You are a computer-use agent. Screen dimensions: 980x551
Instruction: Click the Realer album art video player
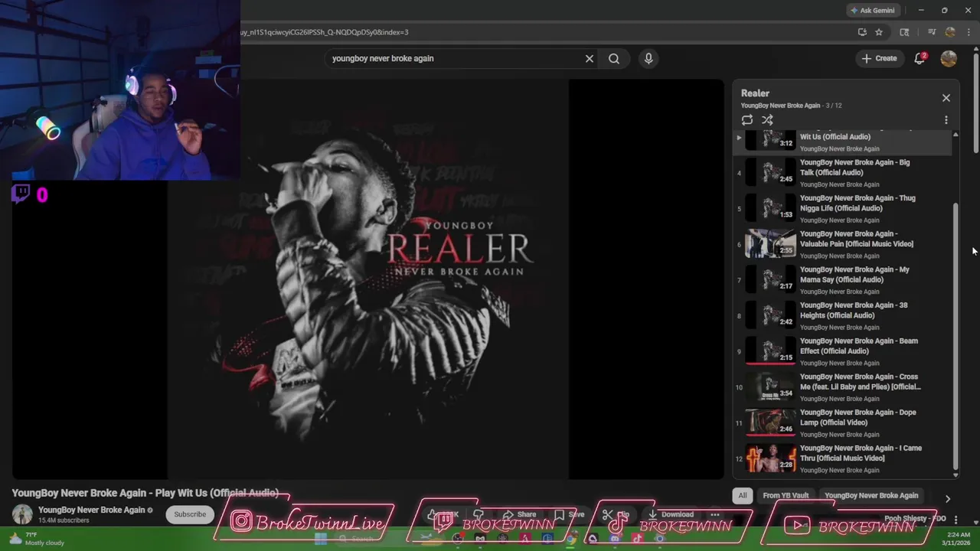click(x=368, y=279)
